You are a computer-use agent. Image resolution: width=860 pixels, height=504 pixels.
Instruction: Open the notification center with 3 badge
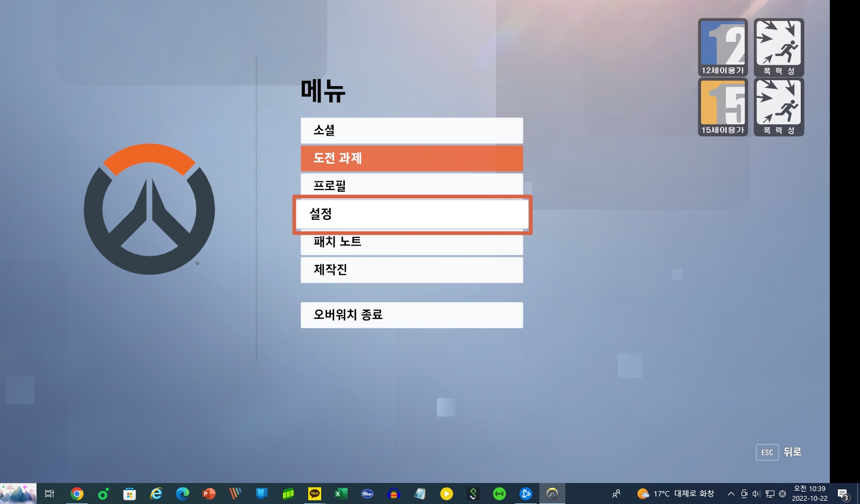coord(843,494)
